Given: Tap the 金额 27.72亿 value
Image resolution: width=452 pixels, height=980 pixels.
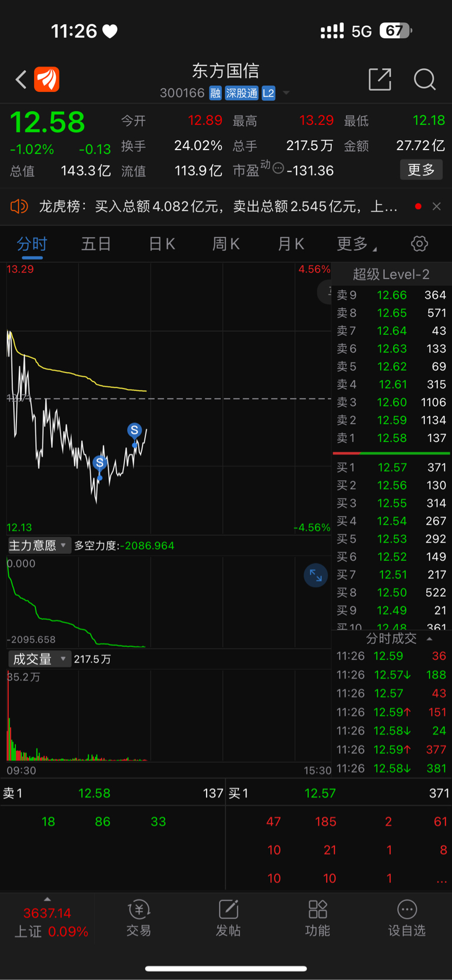Looking at the screenshot, I should 420,145.
